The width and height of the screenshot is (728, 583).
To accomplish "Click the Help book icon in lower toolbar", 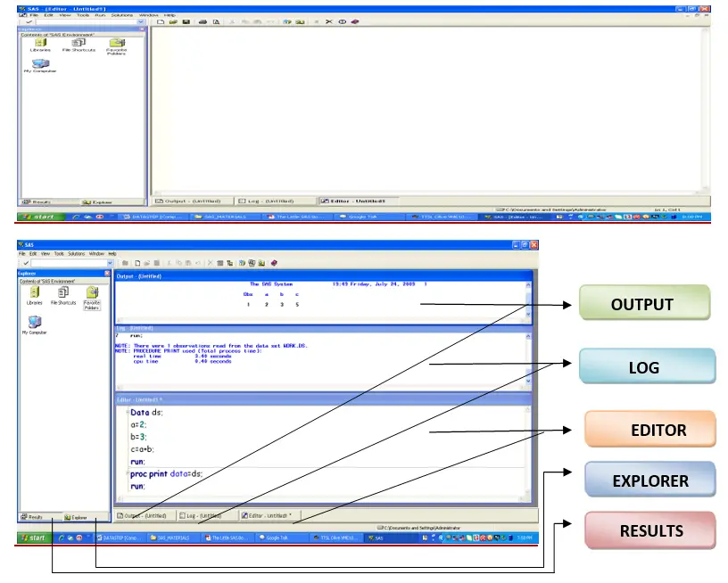I will tap(274, 263).
